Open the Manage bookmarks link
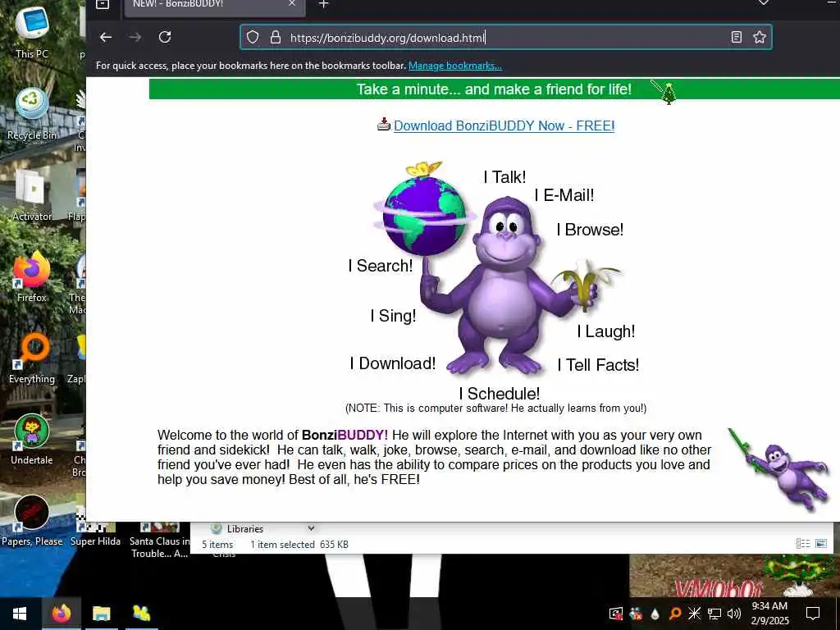 [454, 66]
